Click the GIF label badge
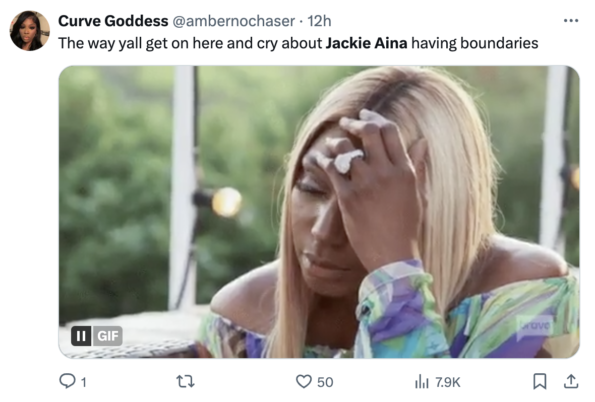The width and height of the screenshot is (595, 402). 107,336
